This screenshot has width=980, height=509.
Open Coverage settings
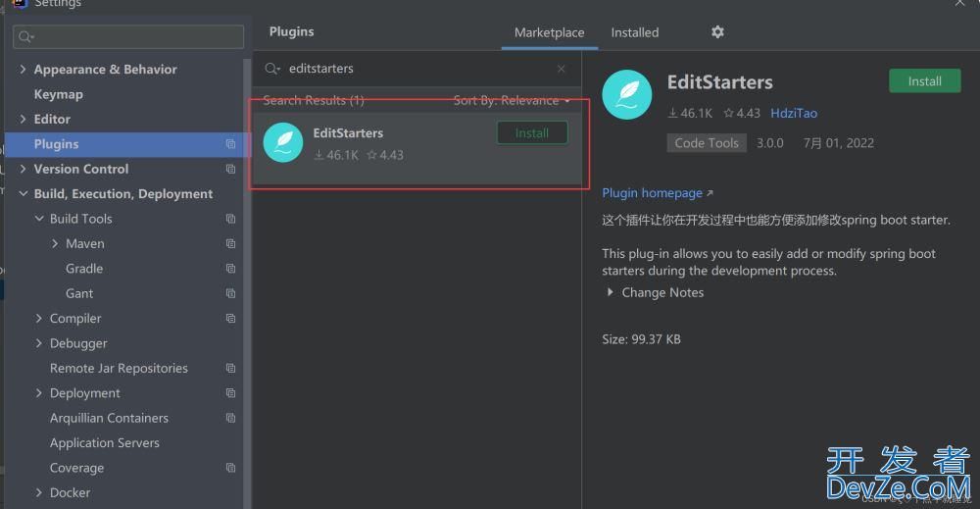point(76,468)
